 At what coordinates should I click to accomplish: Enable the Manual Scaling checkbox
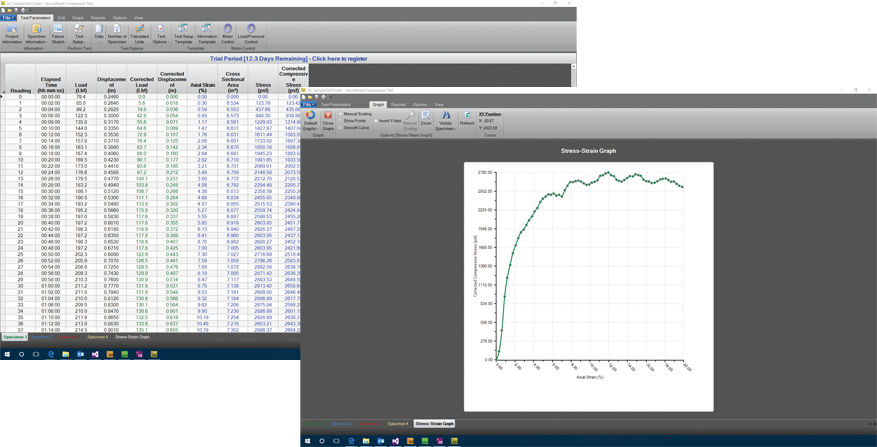[x=341, y=114]
